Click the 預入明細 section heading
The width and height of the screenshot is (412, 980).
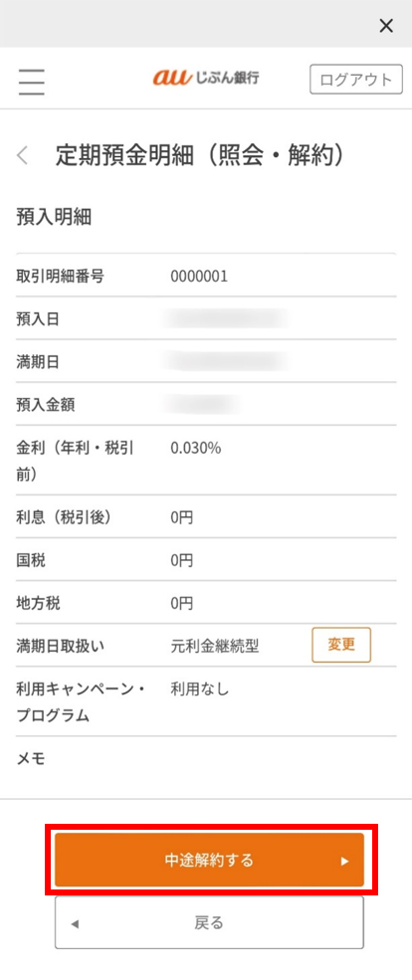[54, 218]
